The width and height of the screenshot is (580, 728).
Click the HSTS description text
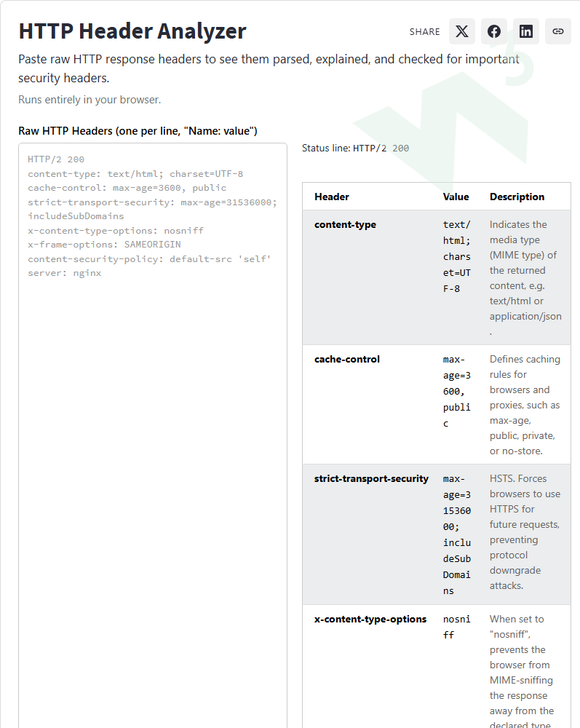pos(525,532)
